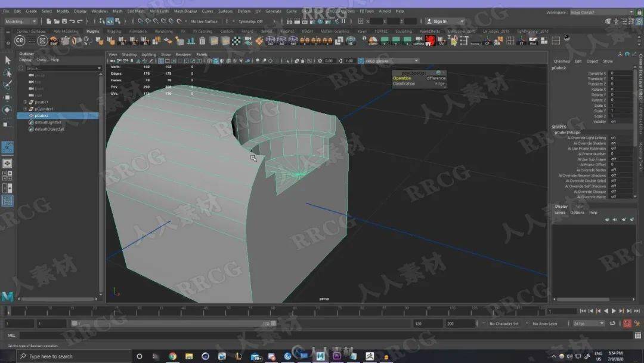This screenshot has width=644, height=363.
Task: Click the play forward button
Action: click(614, 311)
